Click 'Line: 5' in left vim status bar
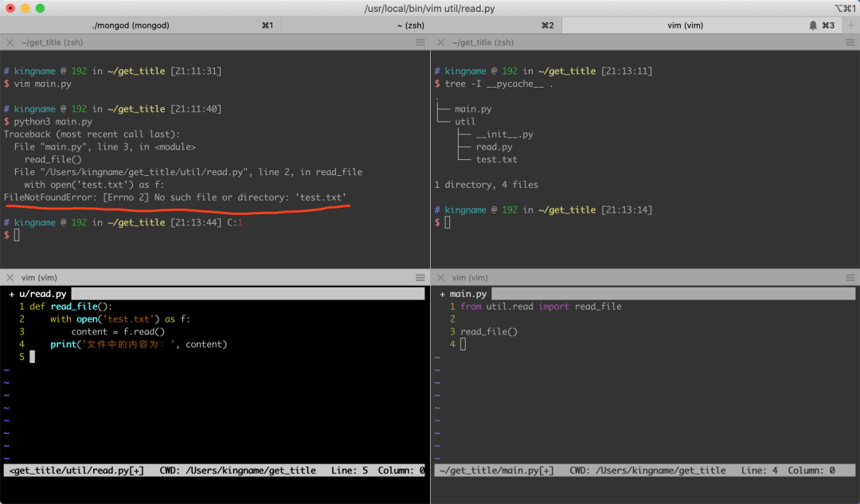860x504 pixels. (350, 471)
